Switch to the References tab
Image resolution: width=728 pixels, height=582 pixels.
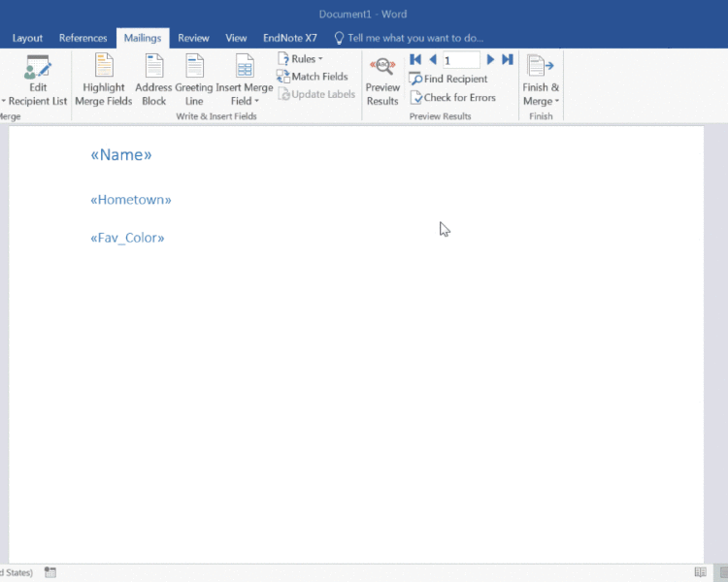[x=83, y=38]
